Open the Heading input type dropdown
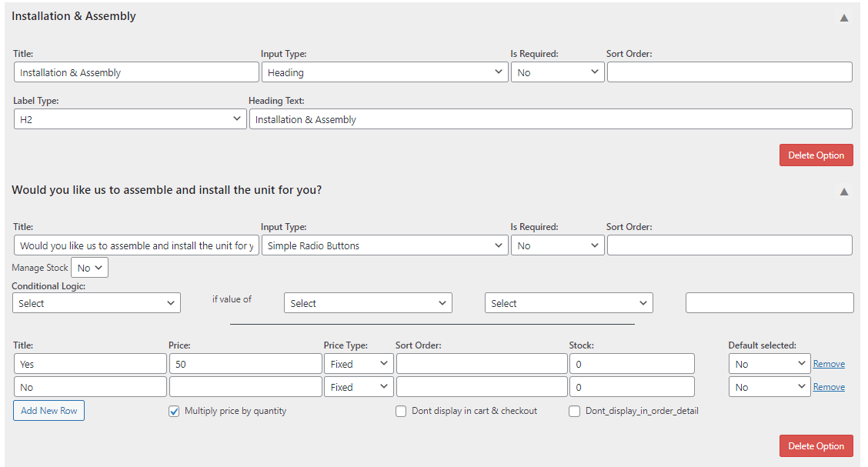The height and width of the screenshot is (467, 868). [x=385, y=72]
